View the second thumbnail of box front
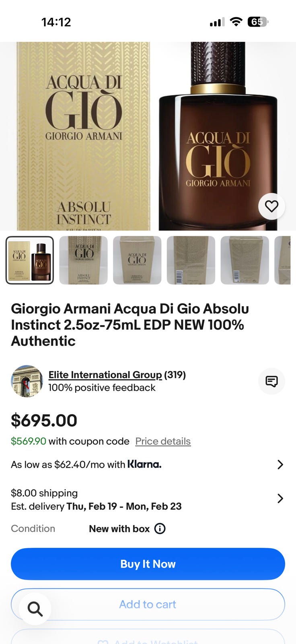This screenshot has height=644, width=296. 83,260
